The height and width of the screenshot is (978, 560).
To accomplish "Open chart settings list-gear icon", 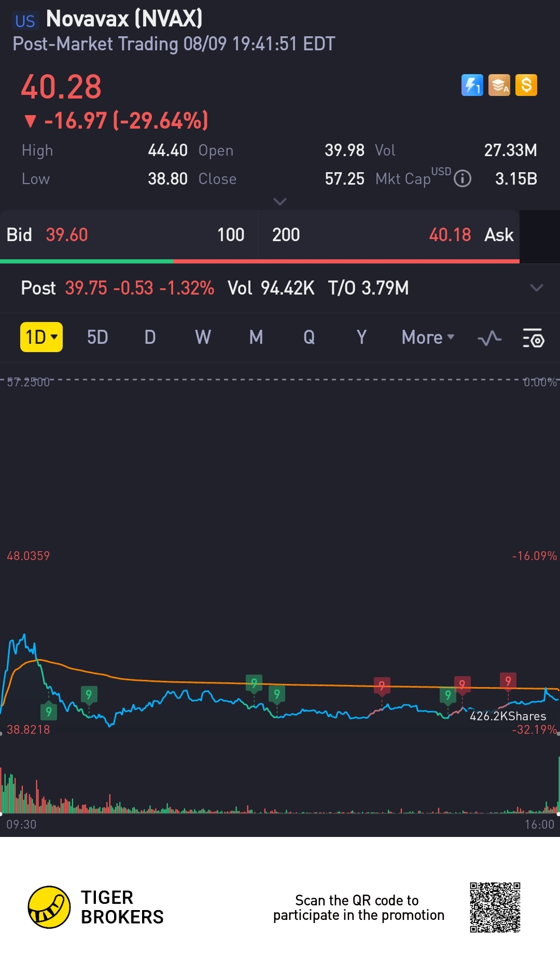I will [x=534, y=338].
